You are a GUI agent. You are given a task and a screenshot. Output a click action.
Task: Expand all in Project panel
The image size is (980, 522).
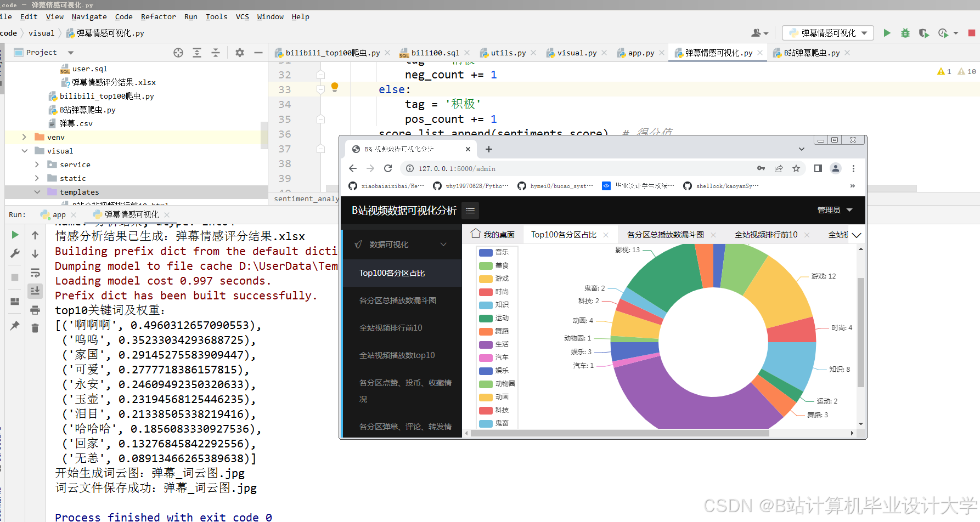[197, 53]
